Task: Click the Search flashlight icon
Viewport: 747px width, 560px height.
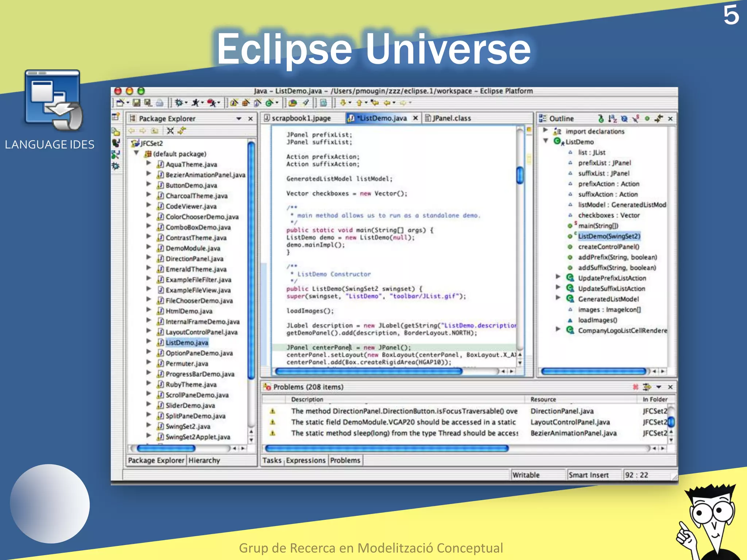Action: tap(306, 102)
